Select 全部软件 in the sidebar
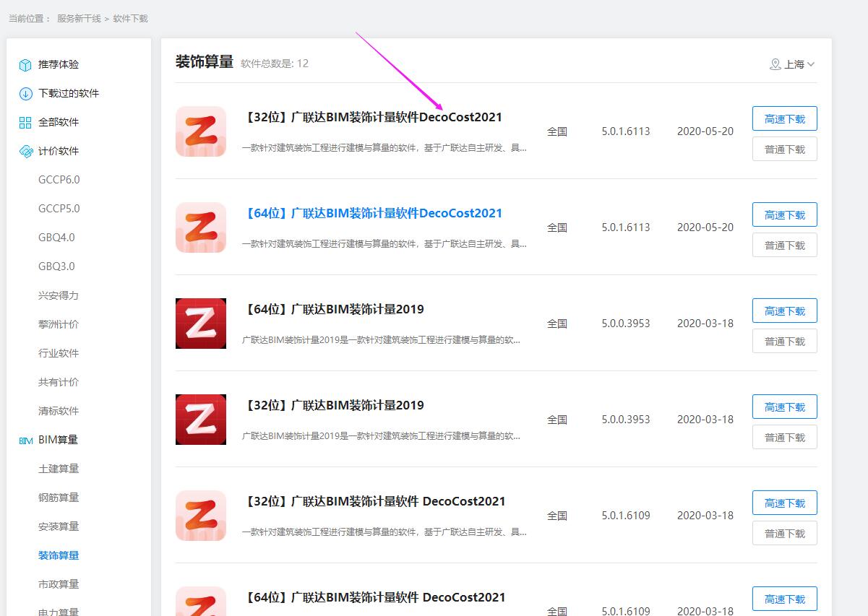The width and height of the screenshot is (868, 616). point(59,123)
